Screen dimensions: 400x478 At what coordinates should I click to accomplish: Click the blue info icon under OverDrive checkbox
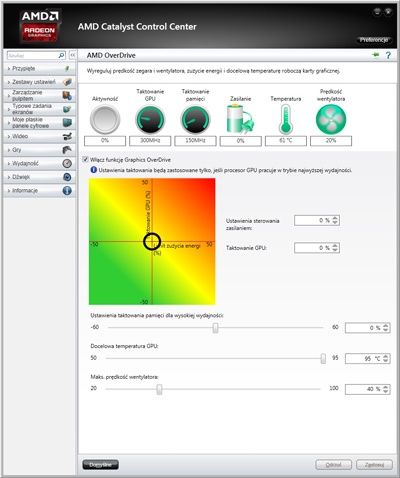pyautogui.click(x=94, y=170)
